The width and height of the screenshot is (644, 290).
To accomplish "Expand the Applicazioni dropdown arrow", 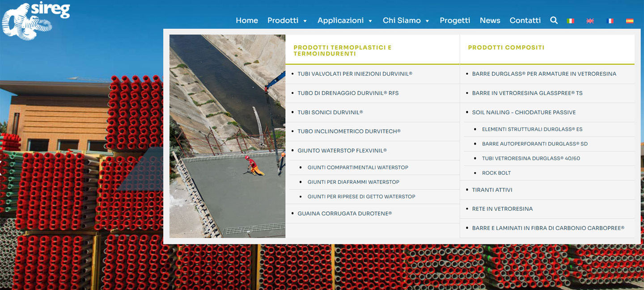I will (x=370, y=21).
